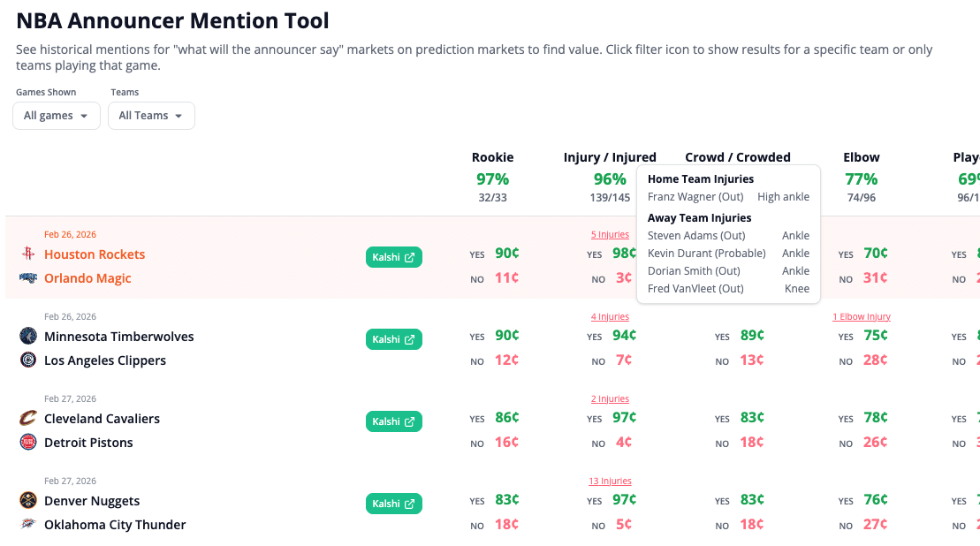Click the Denver Nuggets team logo

(27, 501)
